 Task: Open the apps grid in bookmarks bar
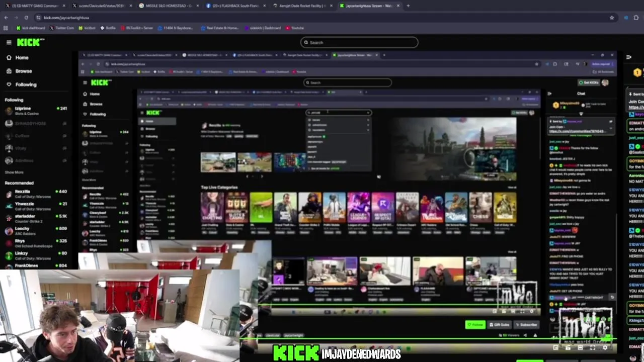pos(6,28)
